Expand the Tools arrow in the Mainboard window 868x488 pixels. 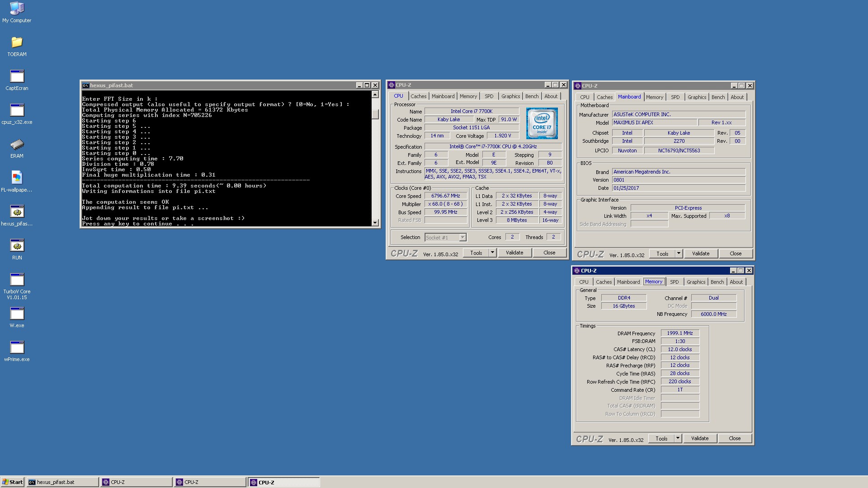tap(679, 253)
